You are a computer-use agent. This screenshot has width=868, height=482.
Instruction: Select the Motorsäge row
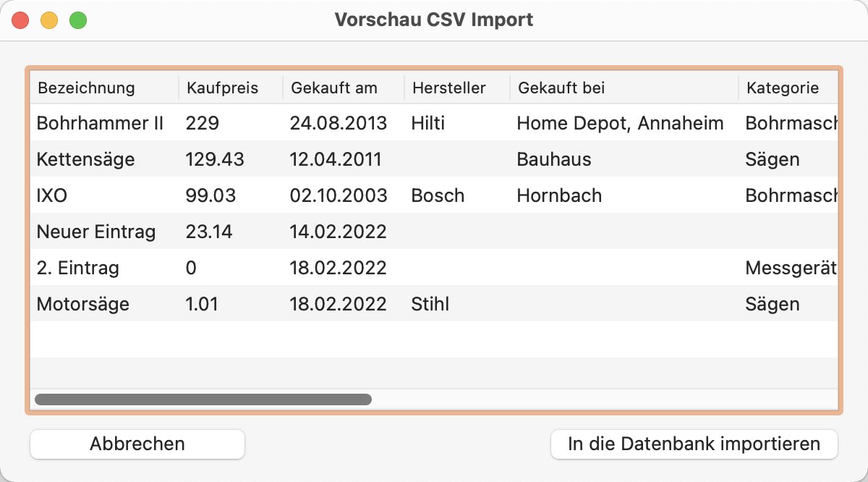tap(434, 303)
